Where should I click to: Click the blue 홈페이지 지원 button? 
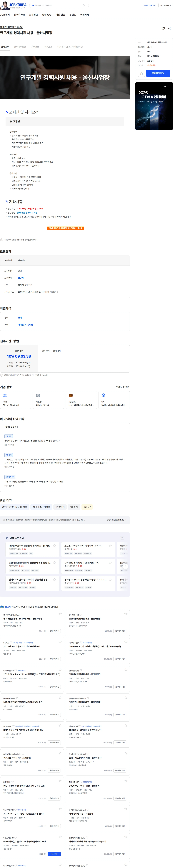click(158, 73)
